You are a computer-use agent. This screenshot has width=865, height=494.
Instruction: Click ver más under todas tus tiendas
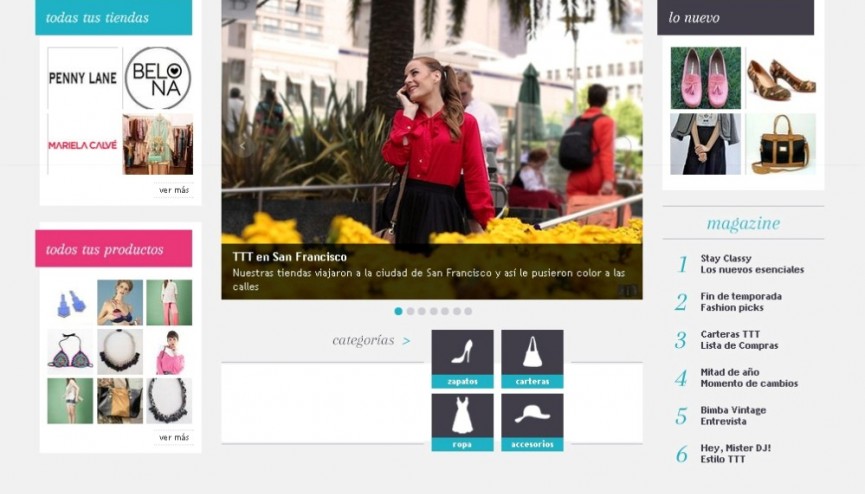(x=174, y=190)
